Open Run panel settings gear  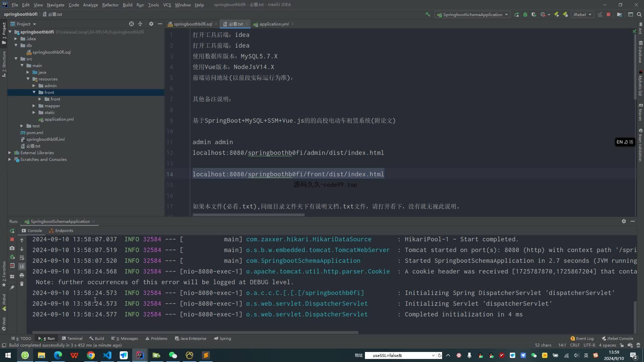point(624,221)
